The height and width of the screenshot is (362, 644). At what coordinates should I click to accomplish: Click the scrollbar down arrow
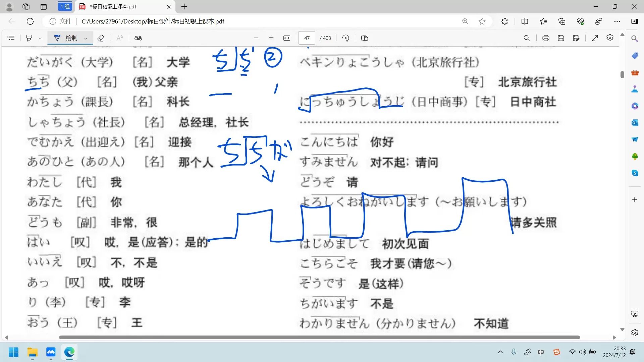point(622,329)
